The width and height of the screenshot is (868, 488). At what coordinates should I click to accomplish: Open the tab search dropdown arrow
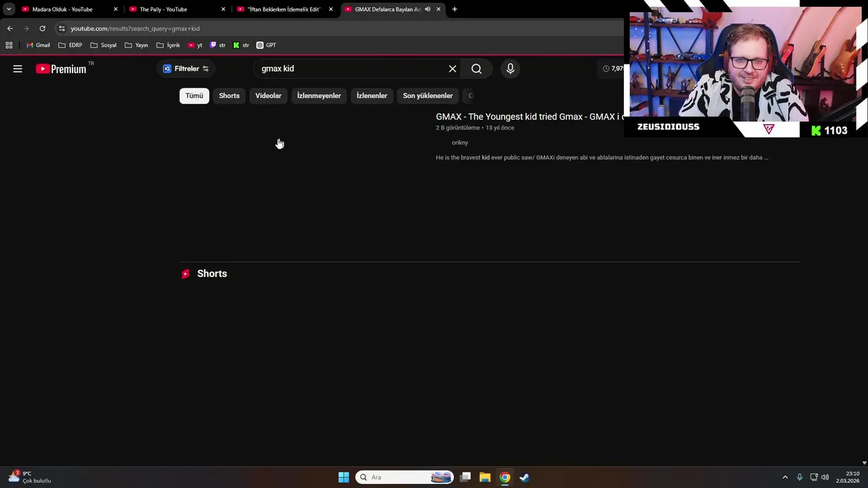(x=9, y=9)
